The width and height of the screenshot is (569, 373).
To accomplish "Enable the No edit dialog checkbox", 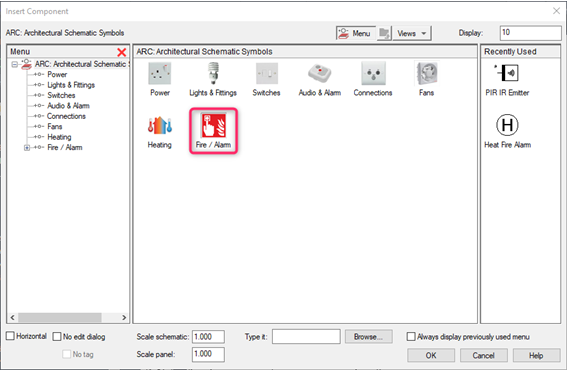I will click(x=57, y=337).
